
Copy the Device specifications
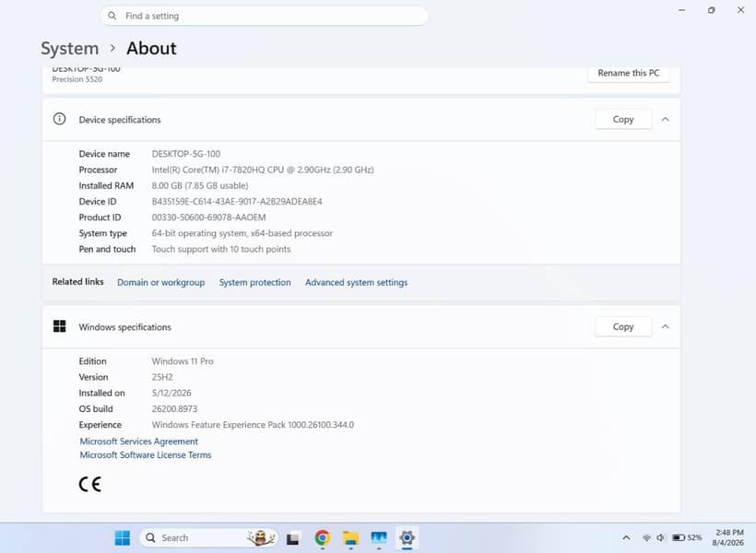[x=623, y=119]
